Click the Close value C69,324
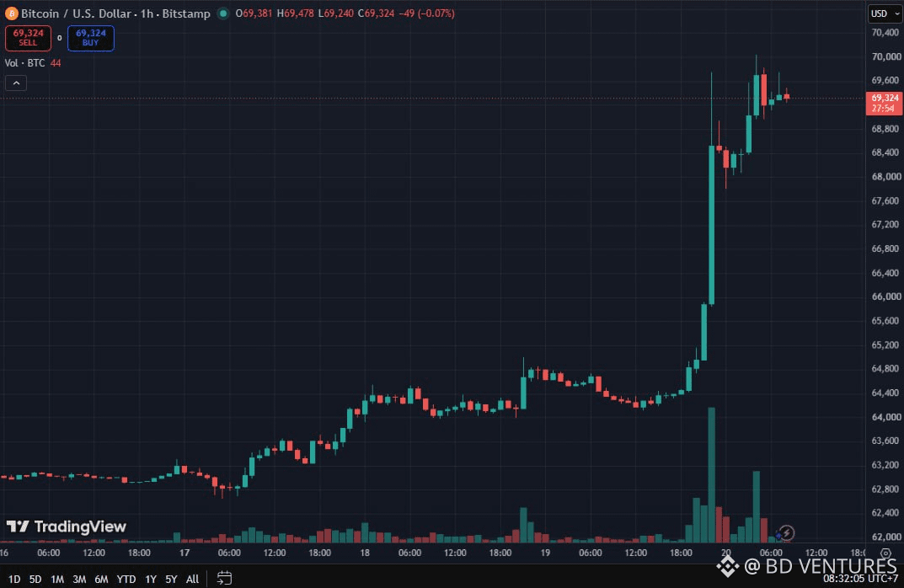904x588 pixels. coord(376,13)
